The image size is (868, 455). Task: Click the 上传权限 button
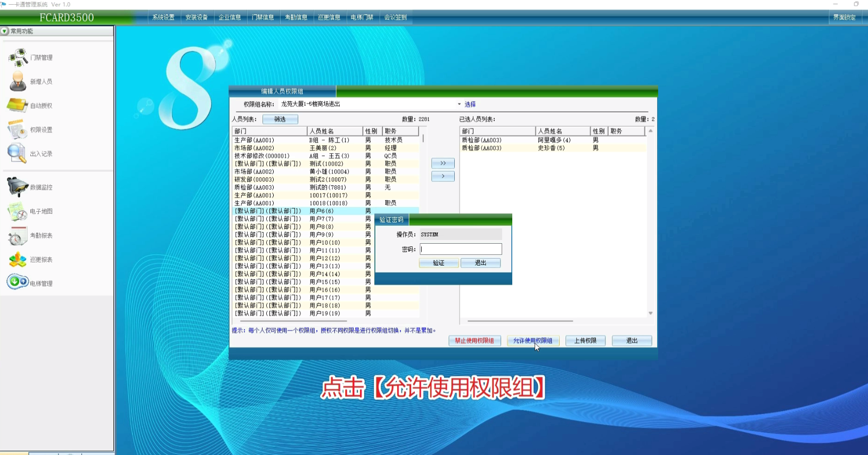(x=585, y=341)
